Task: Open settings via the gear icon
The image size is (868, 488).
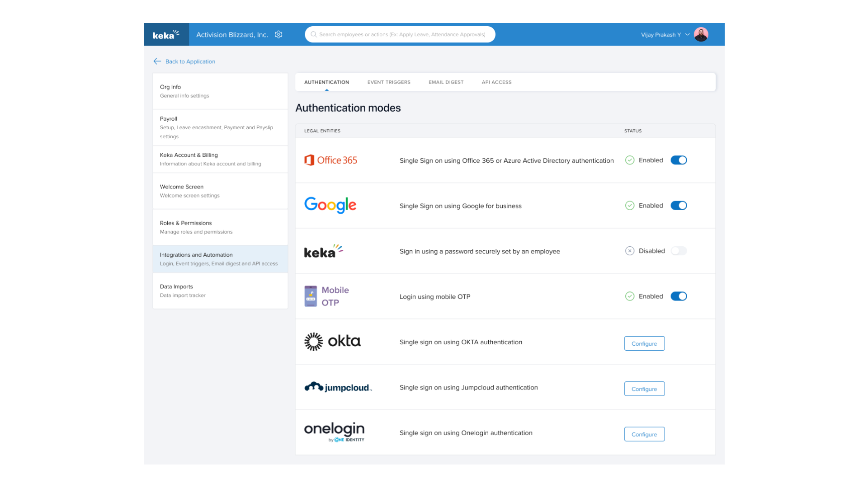Action: tap(278, 34)
